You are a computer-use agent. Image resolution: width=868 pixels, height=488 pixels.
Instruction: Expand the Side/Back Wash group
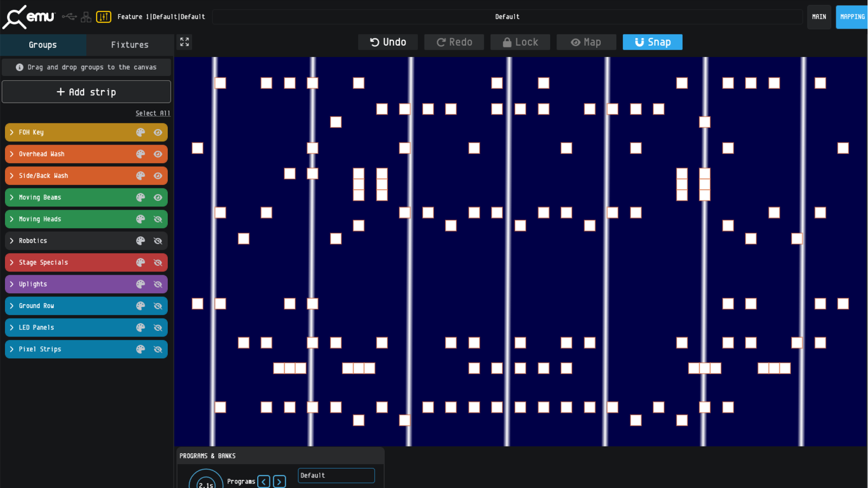(x=12, y=176)
